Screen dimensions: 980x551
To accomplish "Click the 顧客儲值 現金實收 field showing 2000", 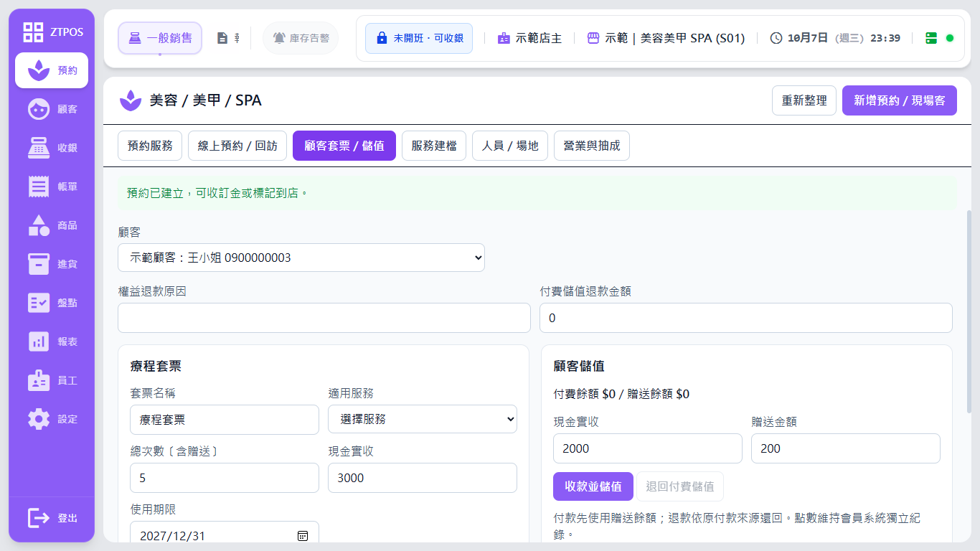I will click(x=648, y=448).
